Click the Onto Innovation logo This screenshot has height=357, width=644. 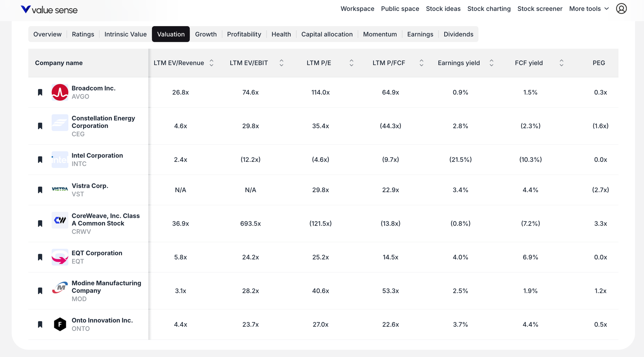(60, 324)
